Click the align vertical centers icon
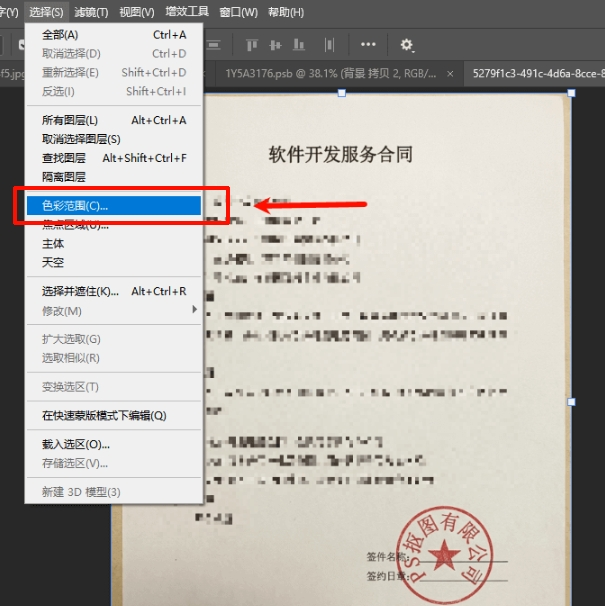 pos(275,45)
